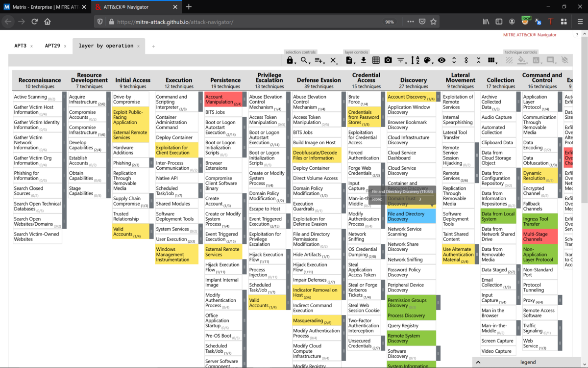Select the Windows Management Instrumentation technique
Image resolution: width=588 pixels, height=368 pixels.
[x=176, y=254]
